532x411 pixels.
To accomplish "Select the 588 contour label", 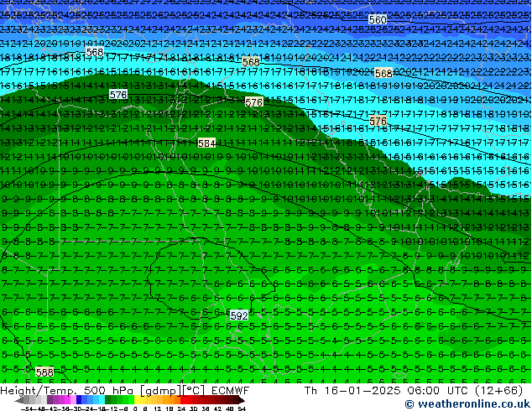I will tap(44, 372).
